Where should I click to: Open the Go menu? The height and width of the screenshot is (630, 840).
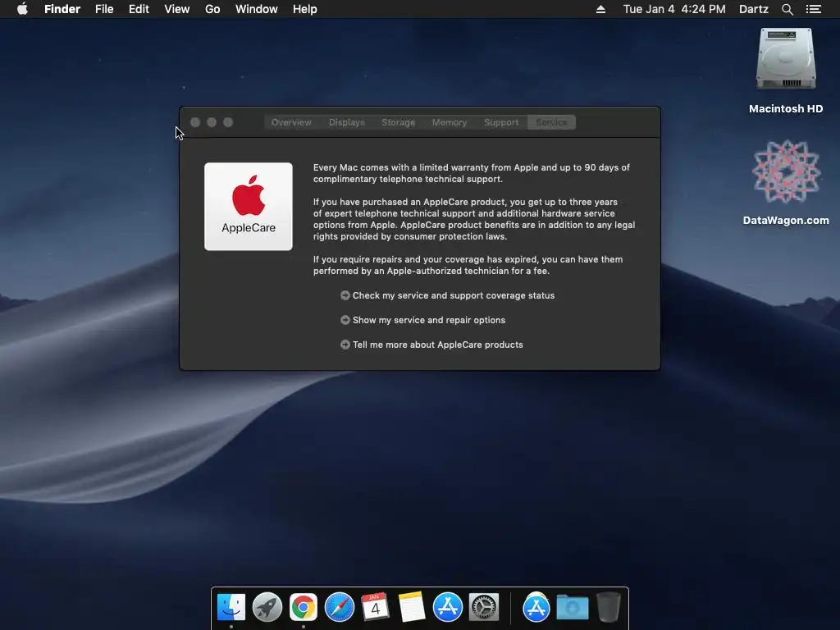tap(212, 9)
